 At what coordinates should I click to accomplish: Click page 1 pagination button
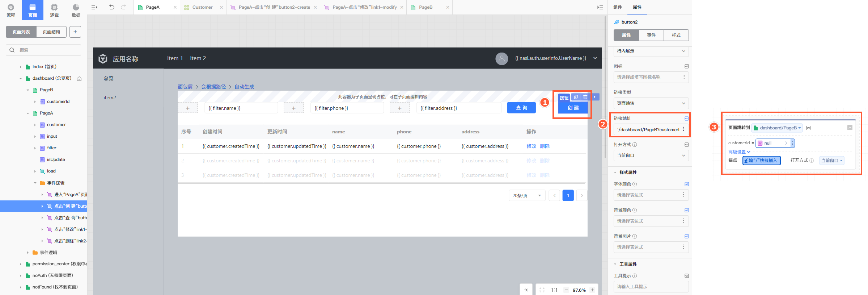coord(568,195)
